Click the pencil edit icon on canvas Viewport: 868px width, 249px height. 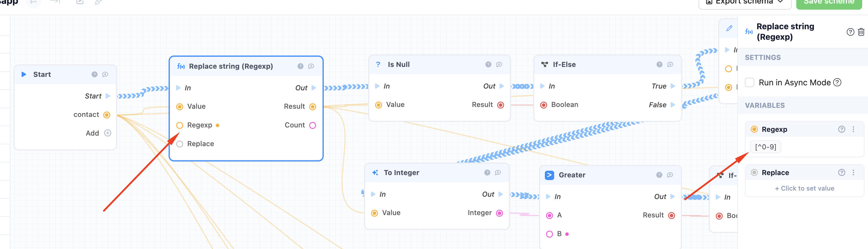click(x=729, y=28)
